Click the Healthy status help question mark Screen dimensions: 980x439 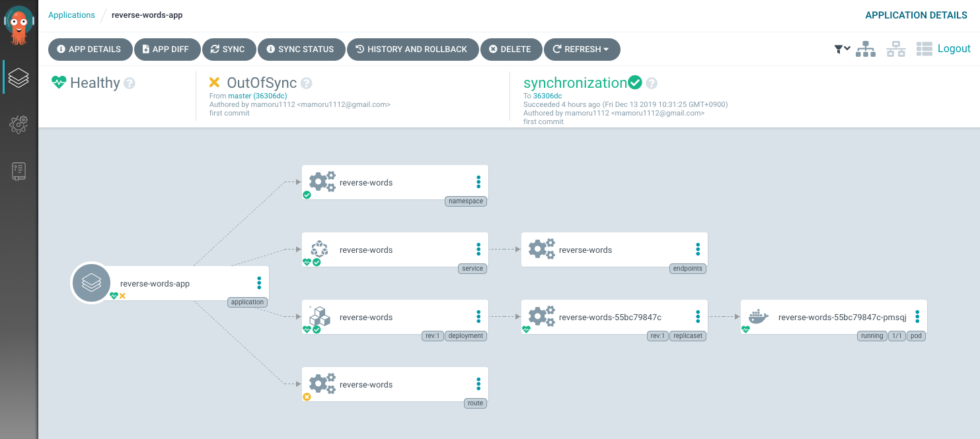pyautogui.click(x=131, y=82)
